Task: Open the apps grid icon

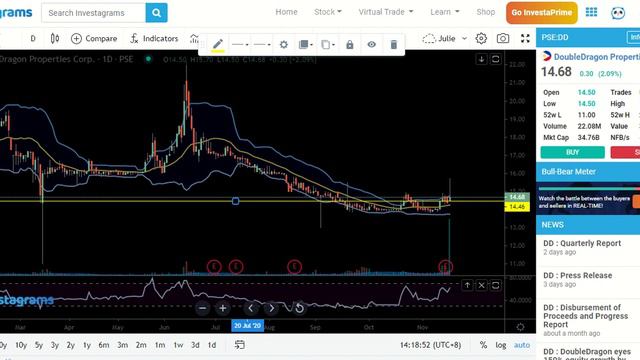Action: (591, 12)
